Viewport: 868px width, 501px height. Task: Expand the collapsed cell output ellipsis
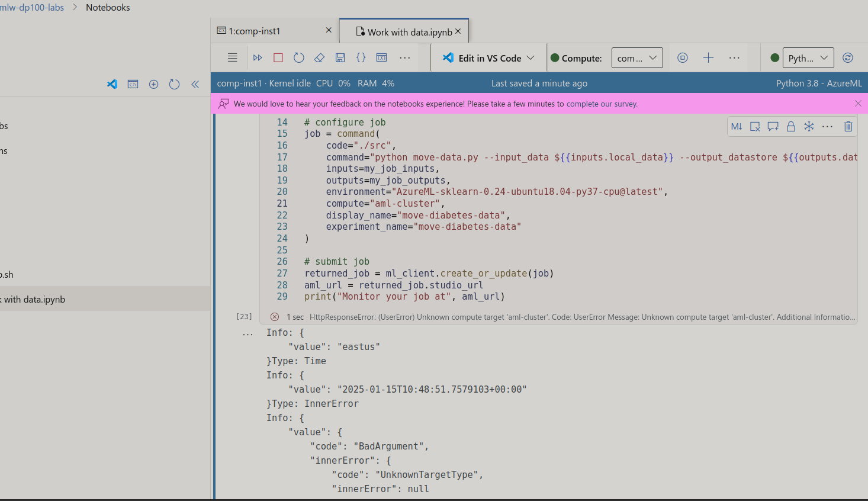point(247,334)
